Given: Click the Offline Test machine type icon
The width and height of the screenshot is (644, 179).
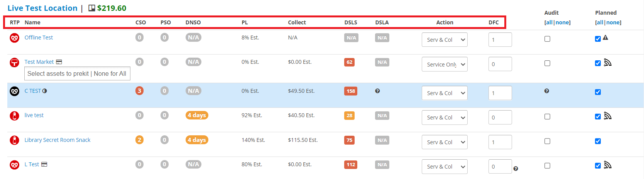Looking at the screenshot, I should 14,38.
